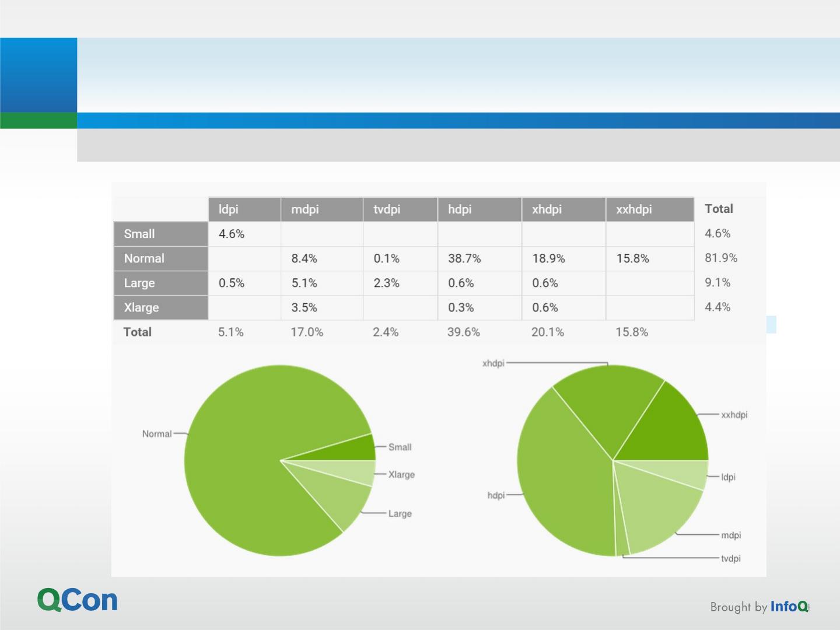Click the Large row header
This screenshot has height=630, width=840.
[x=161, y=283]
